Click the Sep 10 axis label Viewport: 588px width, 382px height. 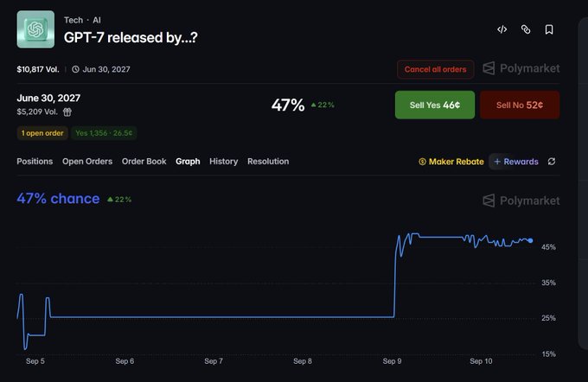click(x=481, y=361)
